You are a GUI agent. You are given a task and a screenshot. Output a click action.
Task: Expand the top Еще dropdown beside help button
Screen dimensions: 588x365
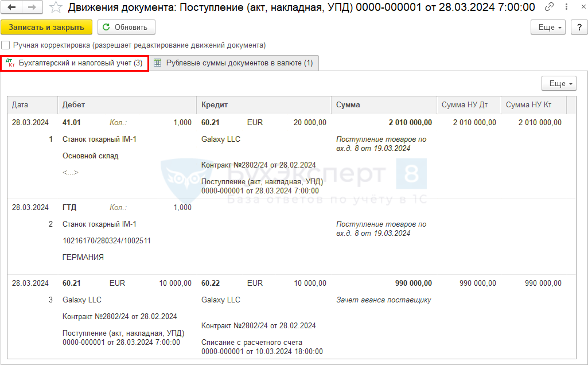[x=548, y=27]
